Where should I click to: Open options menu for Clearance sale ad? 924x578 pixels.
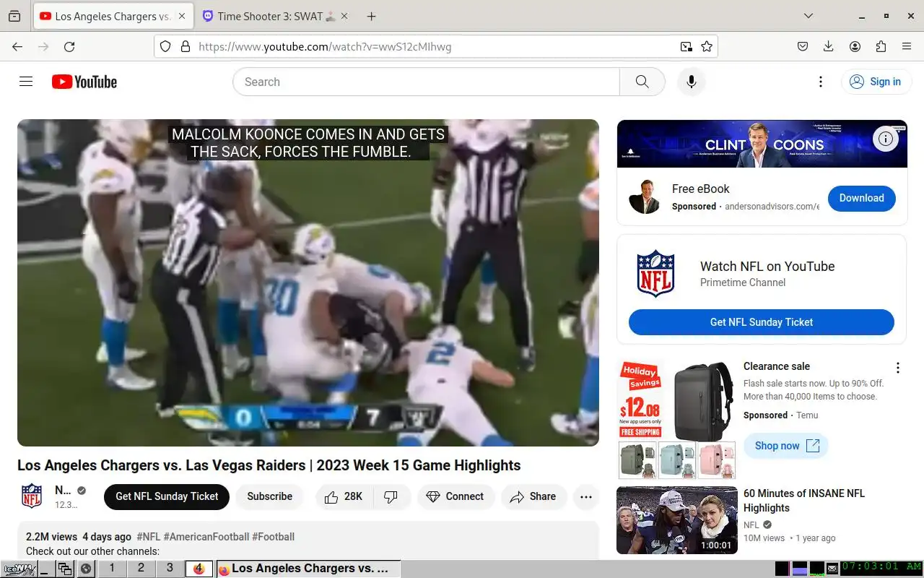click(898, 368)
